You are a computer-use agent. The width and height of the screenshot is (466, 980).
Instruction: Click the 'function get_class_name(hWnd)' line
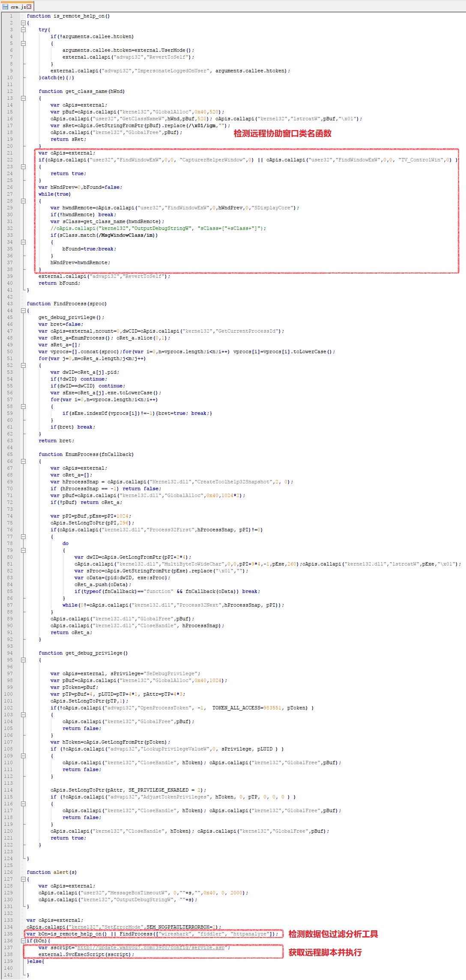(x=81, y=91)
